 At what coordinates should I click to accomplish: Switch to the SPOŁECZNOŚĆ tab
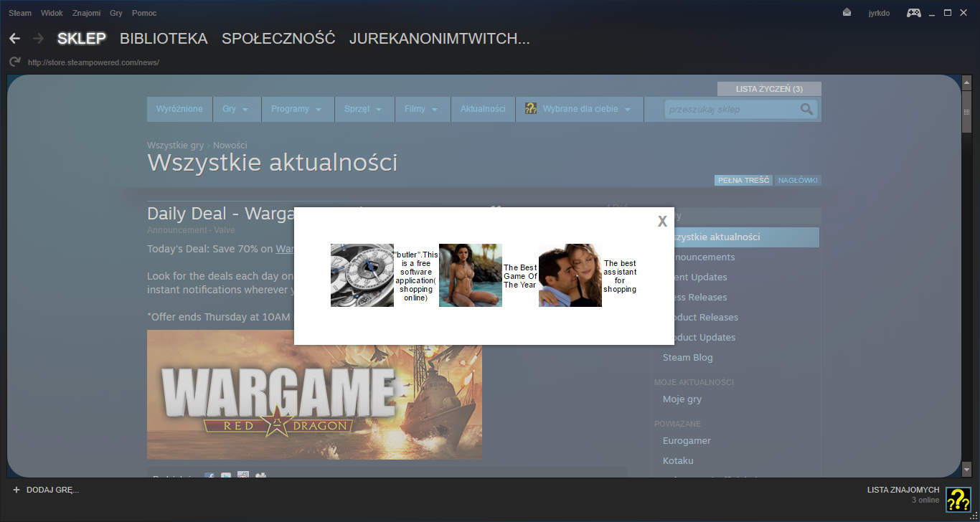click(x=278, y=39)
